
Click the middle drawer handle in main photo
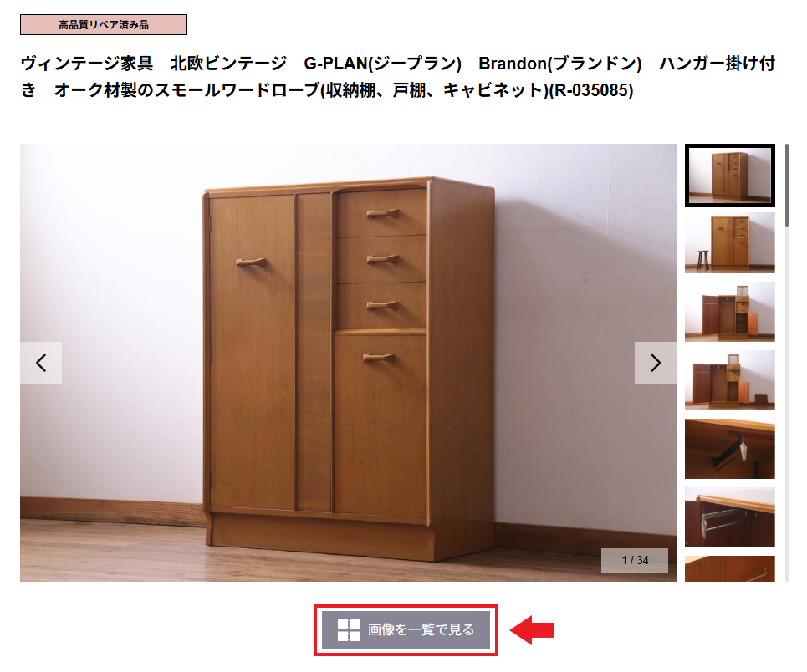[382, 259]
